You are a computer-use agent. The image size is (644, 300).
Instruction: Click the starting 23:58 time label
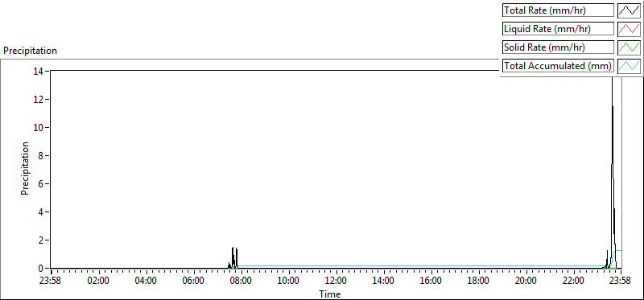[x=51, y=282]
